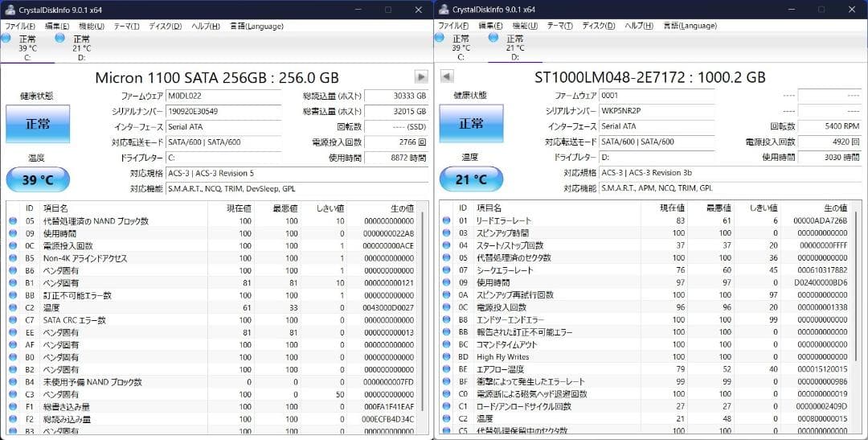The width and height of the screenshot is (868, 440).
Task: Click status icon for 代替処理済の NAND ブロック数 row
Action: tap(14, 221)
